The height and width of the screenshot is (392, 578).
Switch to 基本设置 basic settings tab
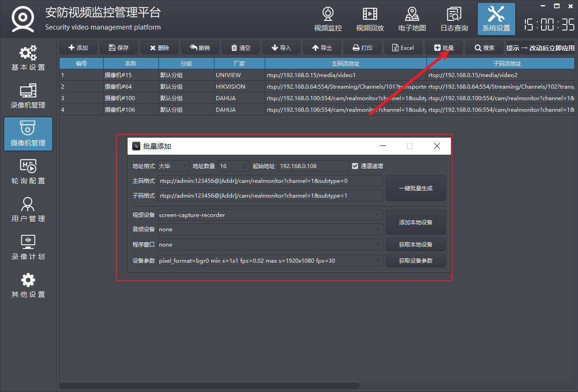[x=28, y=58]
